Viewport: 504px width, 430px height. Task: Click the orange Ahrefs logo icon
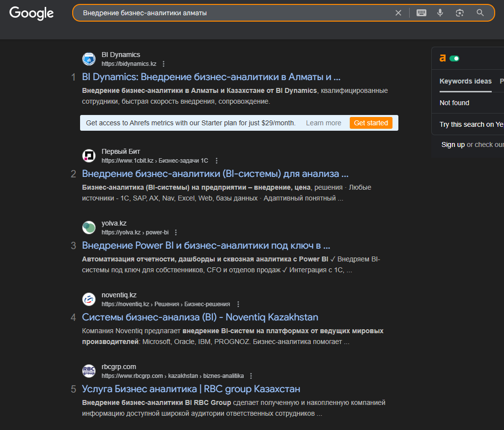click(443, 58)
